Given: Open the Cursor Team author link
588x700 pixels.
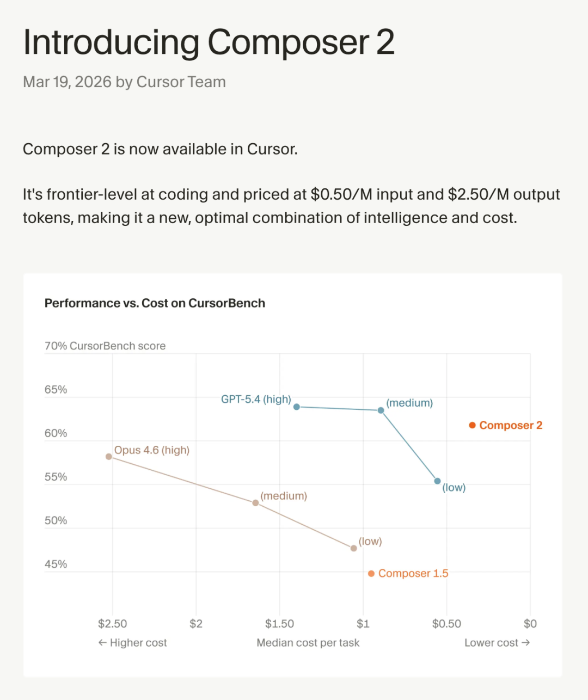Looking at the screenshot, I should 181,82.
